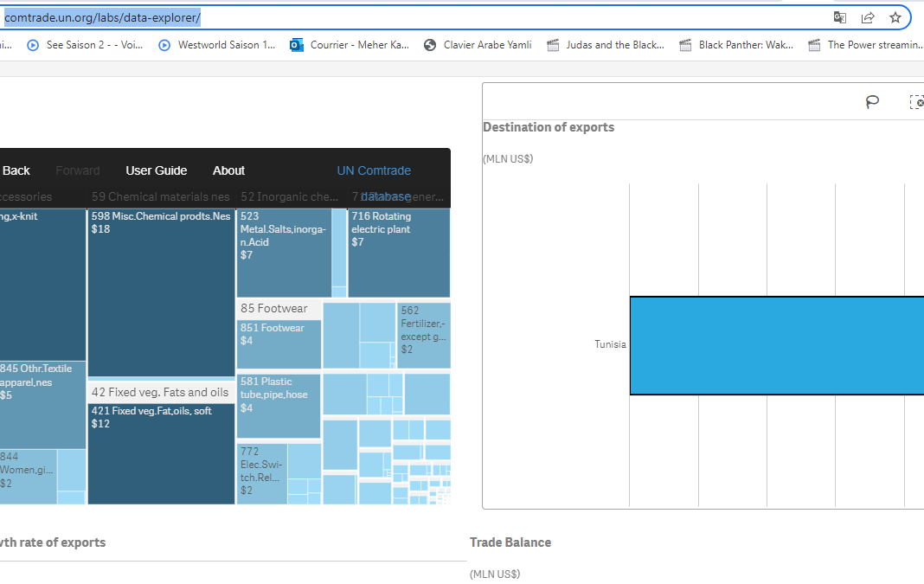Screen dimensions: 924x584
Task: Select the 598 Misc.Chemical prodts tile
Action: pos(161,292)
